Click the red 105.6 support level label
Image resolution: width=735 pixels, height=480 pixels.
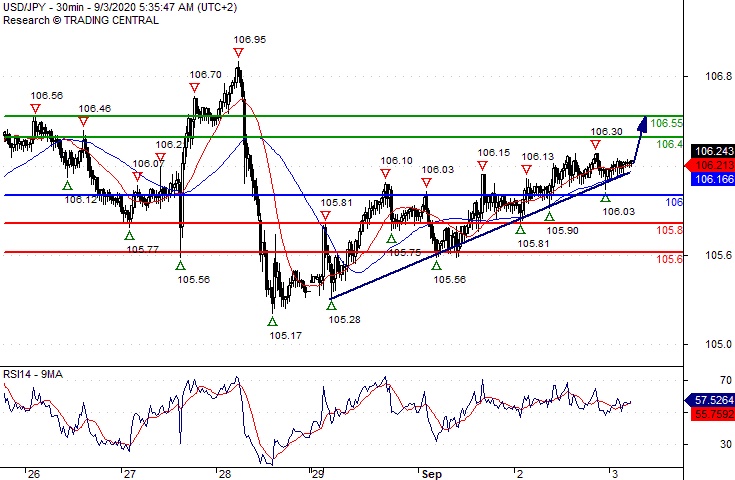click(x=669, y=259)
